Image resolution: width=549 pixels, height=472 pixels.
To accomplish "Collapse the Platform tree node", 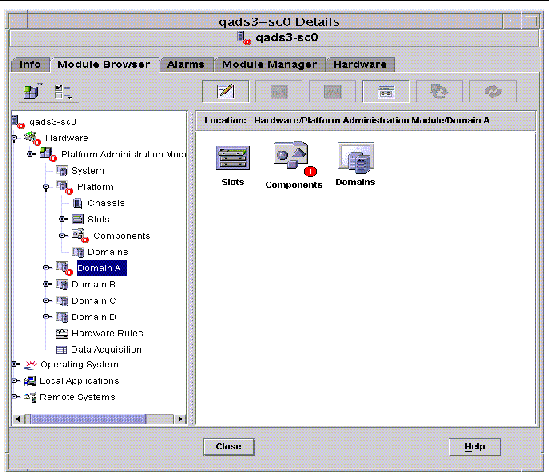I will 46,187.
